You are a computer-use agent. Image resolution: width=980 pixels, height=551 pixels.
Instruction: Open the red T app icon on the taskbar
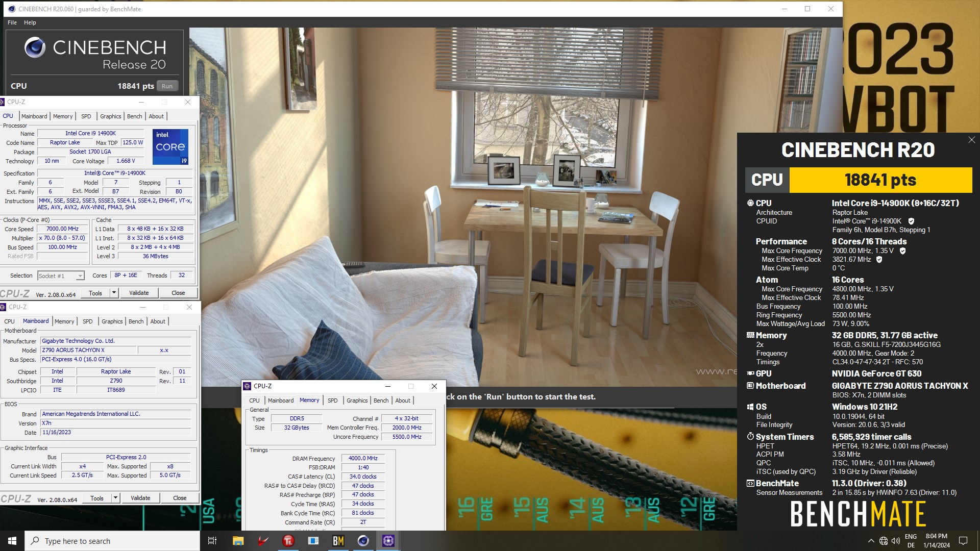(288, 541)
